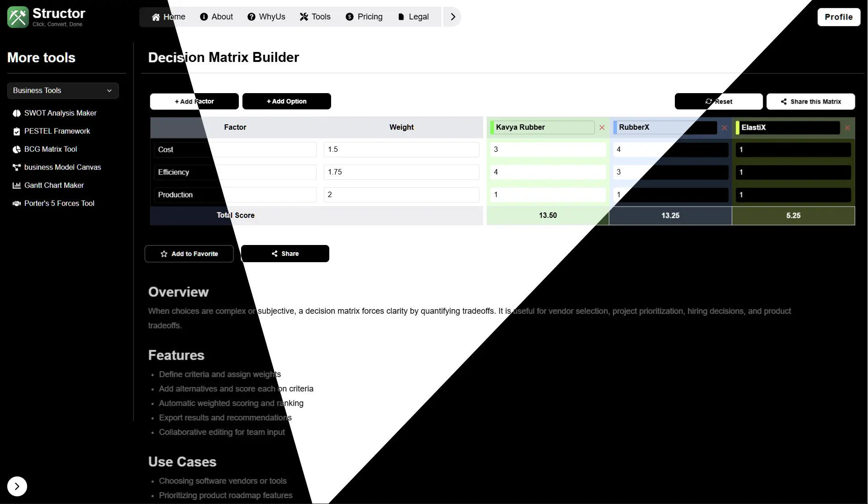Image resolution: width=868 pixels, height=504 pixels.
Task: Open Porter's 5 Forces Tool
Action: coord(59,203)
